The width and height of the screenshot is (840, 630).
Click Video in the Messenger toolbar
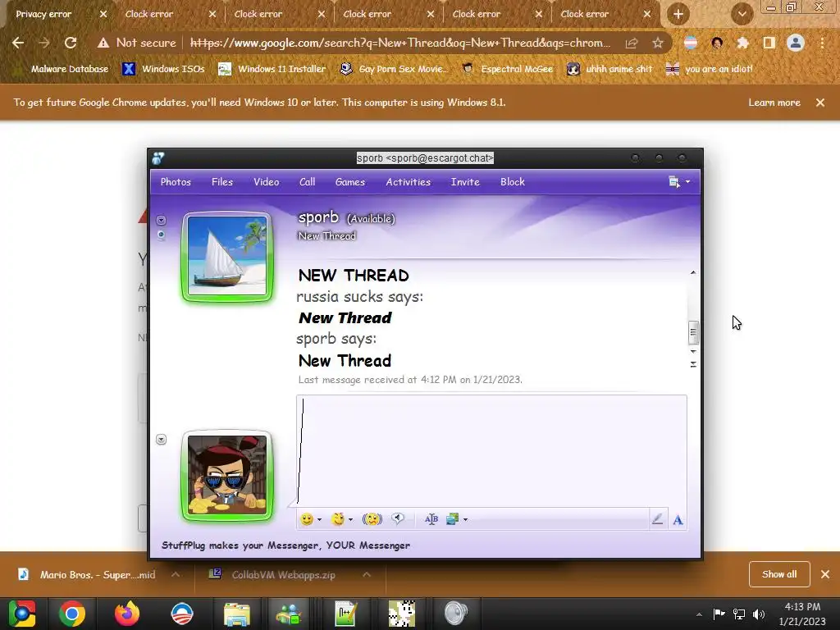[267, 181]
